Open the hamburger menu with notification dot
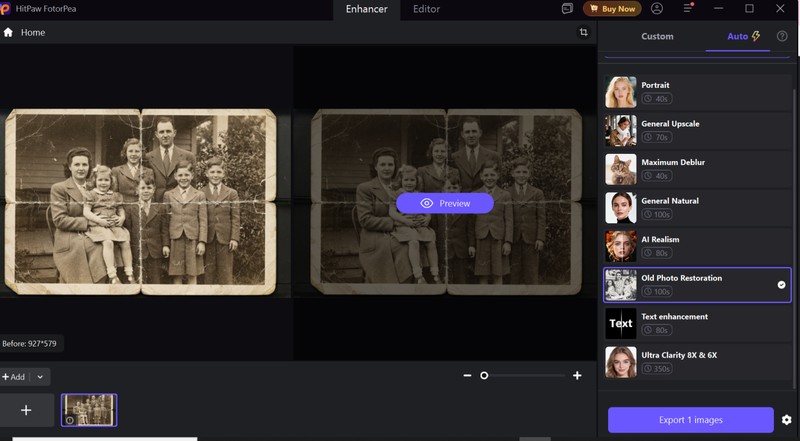Viewport: 800px width, 441px height. (688, 8)
